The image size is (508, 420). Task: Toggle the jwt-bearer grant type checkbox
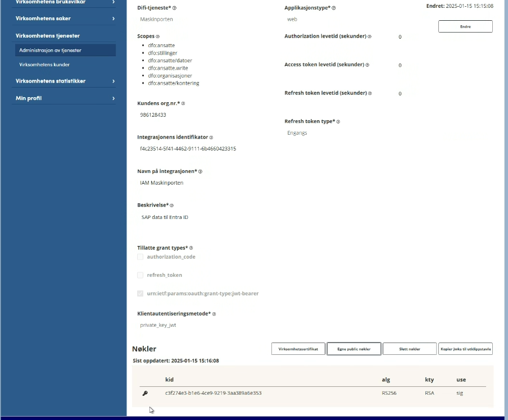click(140, 294)
